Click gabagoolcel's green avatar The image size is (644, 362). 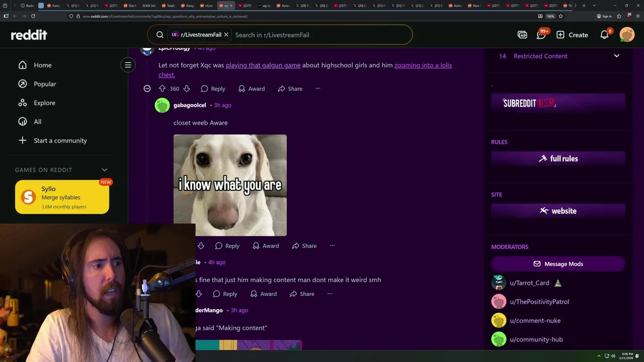(x=162, y=106)
